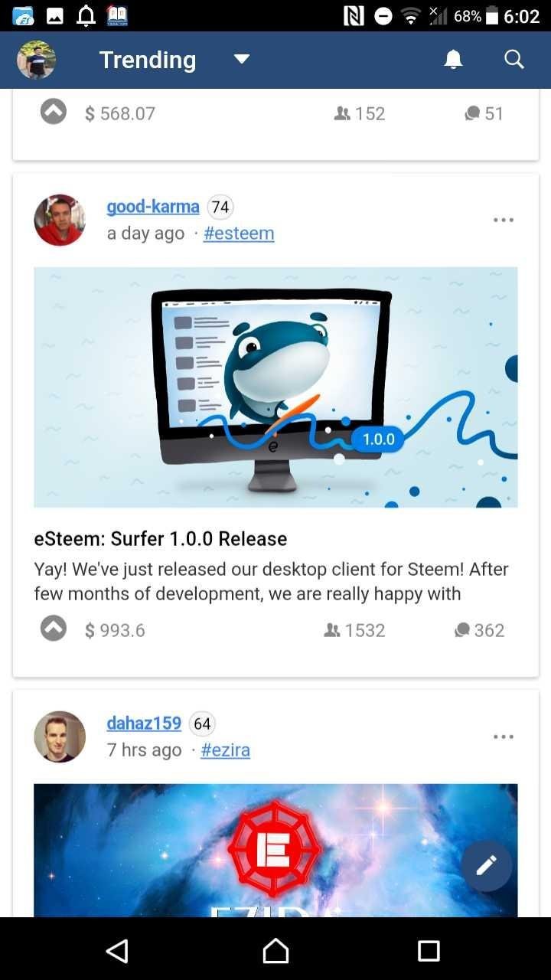
Task: Upvote the post showing $568.07
Action: pos(53,113)
